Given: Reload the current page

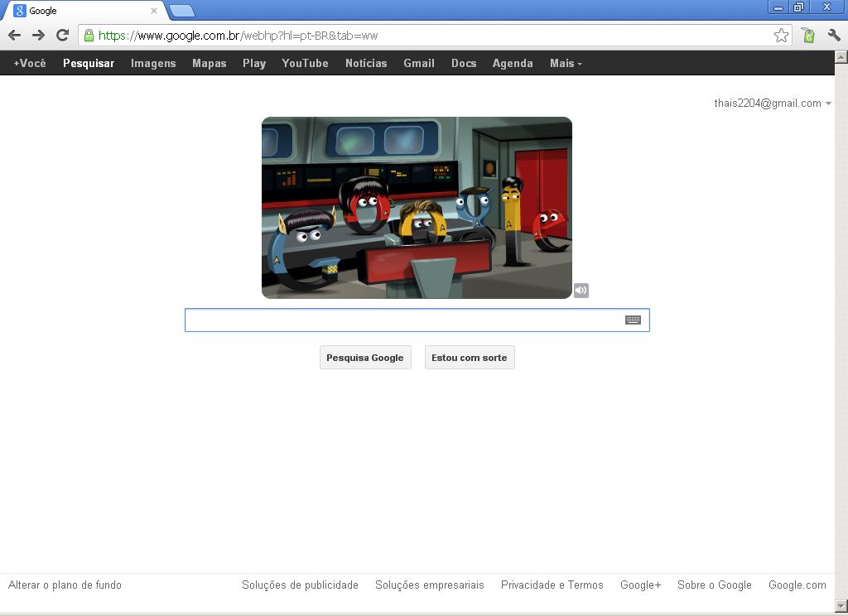Looking at the screenshot, I should (62, 35).
